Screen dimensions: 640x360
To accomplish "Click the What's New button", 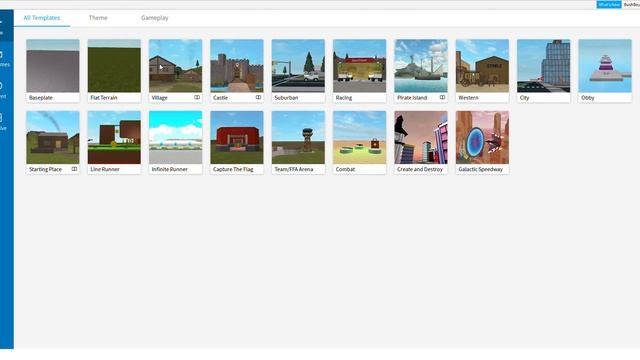I will pos(609,4).
